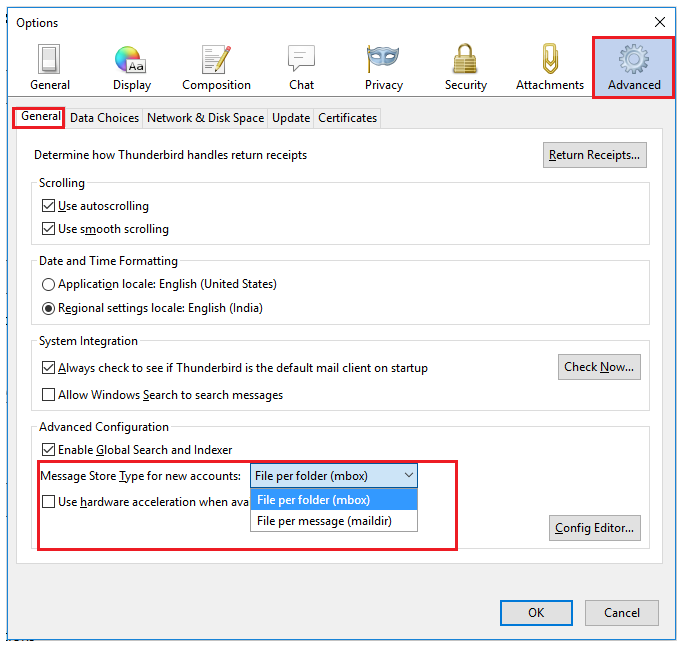Viewport: 681px width, 646px height.
Task: Open the Attachments paperclip category
Action: pyautogui.click(x=550, y=67)
